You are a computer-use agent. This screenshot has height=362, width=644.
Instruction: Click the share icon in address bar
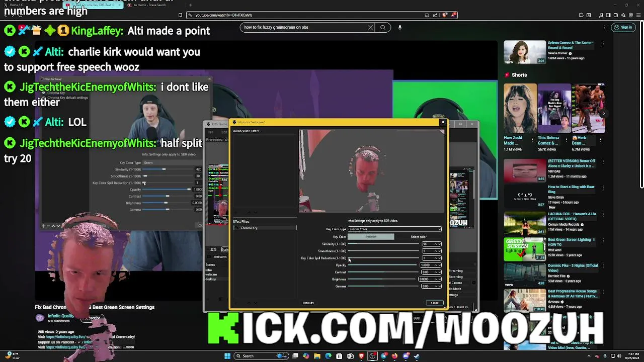pyautogui.click(x=435, y=15)
